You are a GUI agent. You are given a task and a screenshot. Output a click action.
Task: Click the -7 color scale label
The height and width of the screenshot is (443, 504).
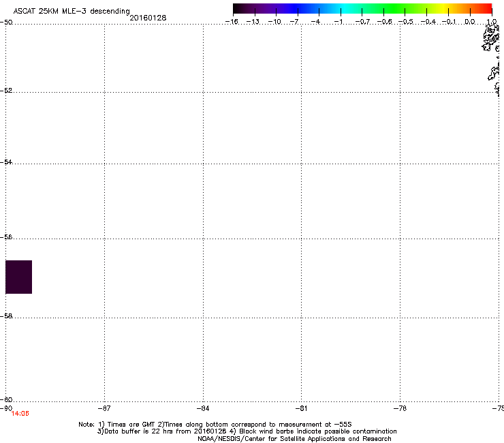tap(294, 22)
